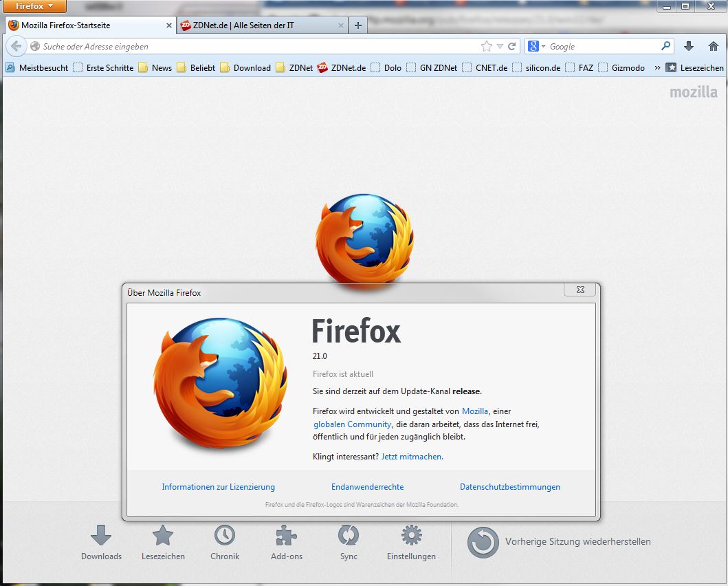Screen dimensions: 728x586
Task: Follow the globalen Community link
Action: (353, 424)
